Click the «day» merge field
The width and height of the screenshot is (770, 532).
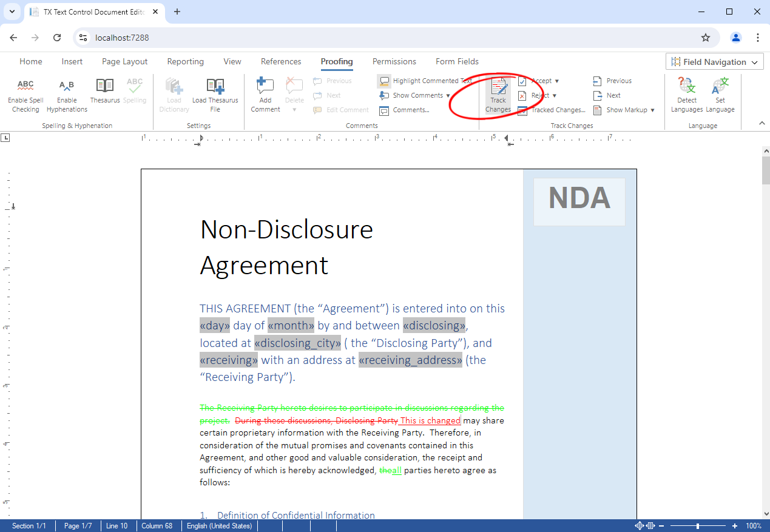pos(215,326)
